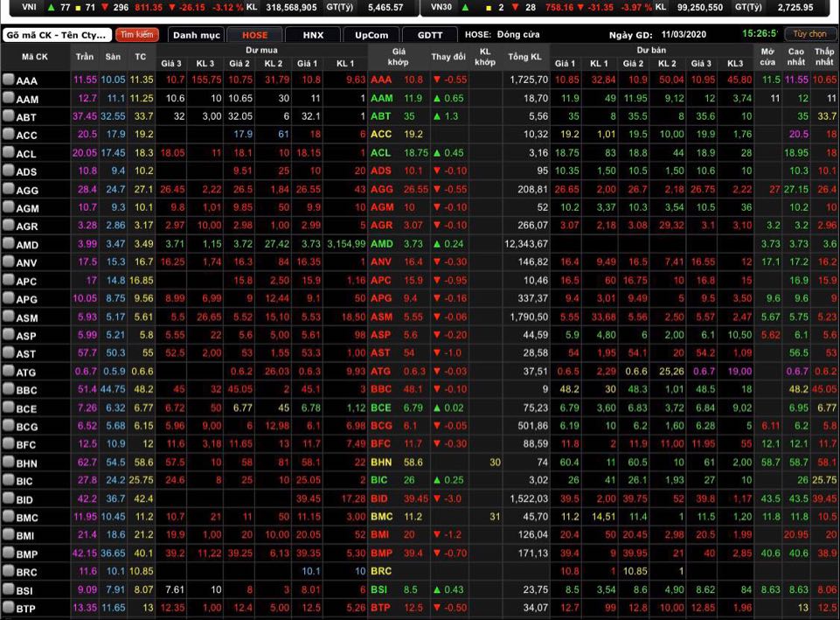Open the Tùy chọn options menu
840x620 pixels.
pyautogui.click(x=809, y=35)
